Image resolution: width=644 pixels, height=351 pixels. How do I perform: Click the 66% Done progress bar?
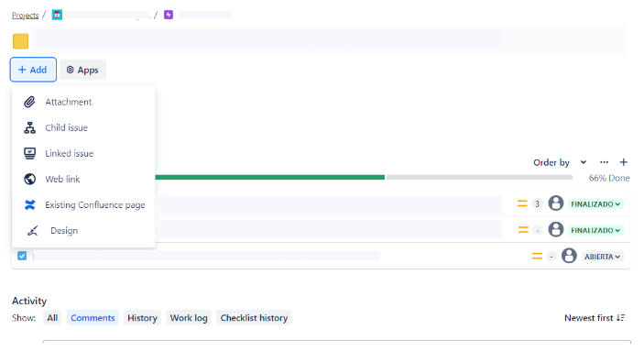[364, 177]
